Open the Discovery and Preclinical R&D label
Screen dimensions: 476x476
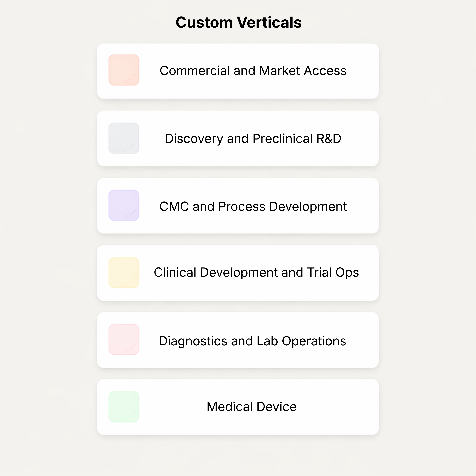coord(253,138)
